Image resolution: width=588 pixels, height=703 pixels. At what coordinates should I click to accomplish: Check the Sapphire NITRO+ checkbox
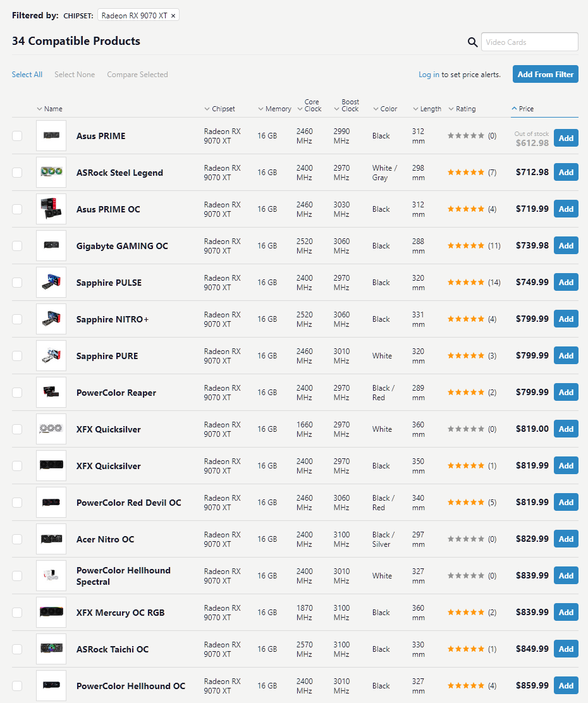coord(17,319)
